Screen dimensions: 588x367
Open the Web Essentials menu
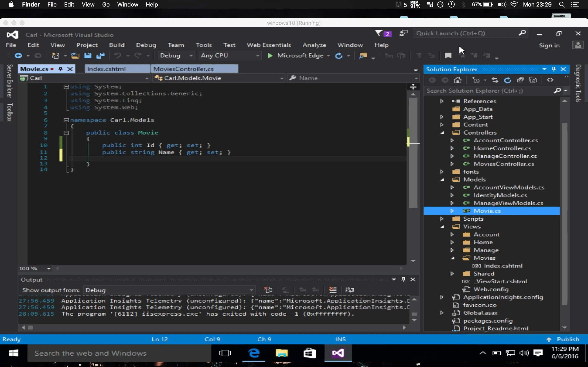[x=269, y=45]
